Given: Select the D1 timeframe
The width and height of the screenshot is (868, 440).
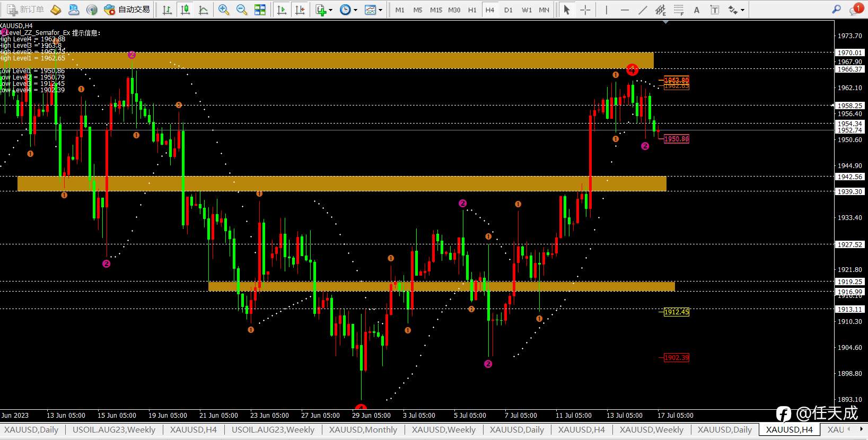Looking at the screenshot, I should tap(508, 10).
